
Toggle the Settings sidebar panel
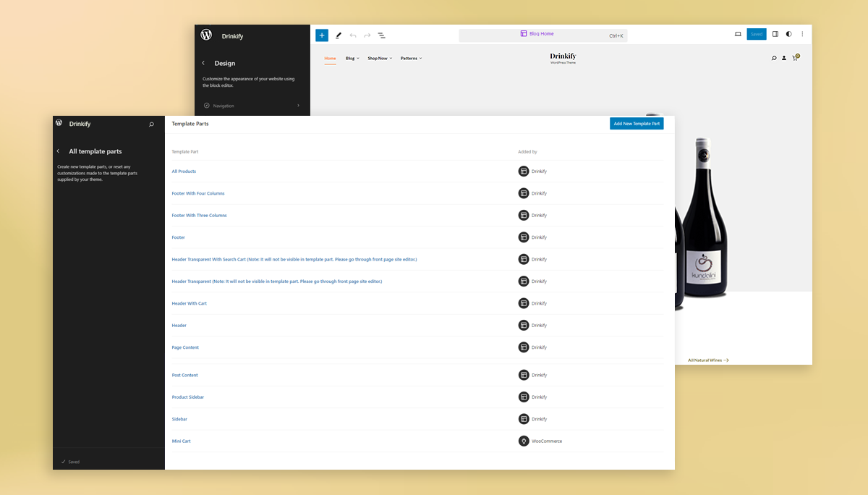click(775, 33)
